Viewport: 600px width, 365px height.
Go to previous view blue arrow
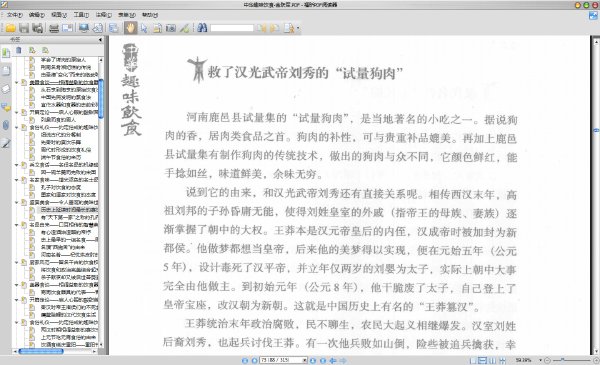[x=333, y=360]
